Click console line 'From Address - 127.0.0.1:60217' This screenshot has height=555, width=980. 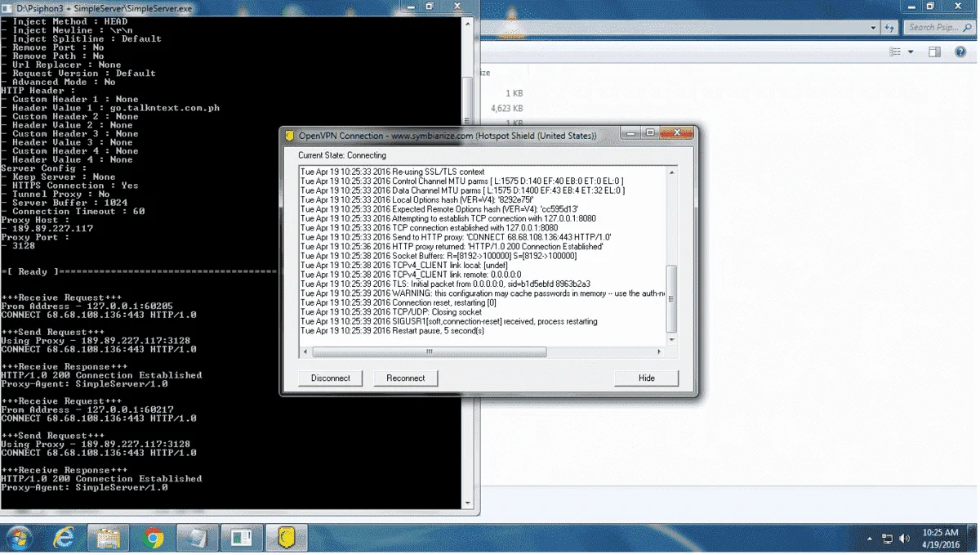[87, 410]
